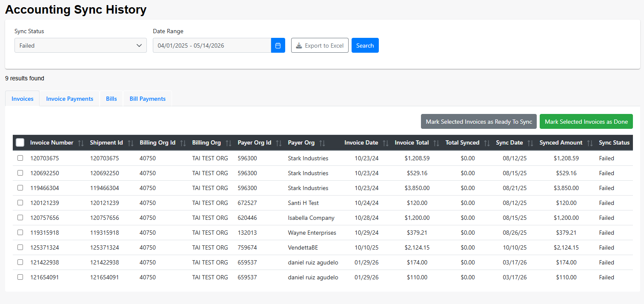Sort table by Shipment Id arrows
The width and height of the screenshot is (644, 304).
(131, 143)
